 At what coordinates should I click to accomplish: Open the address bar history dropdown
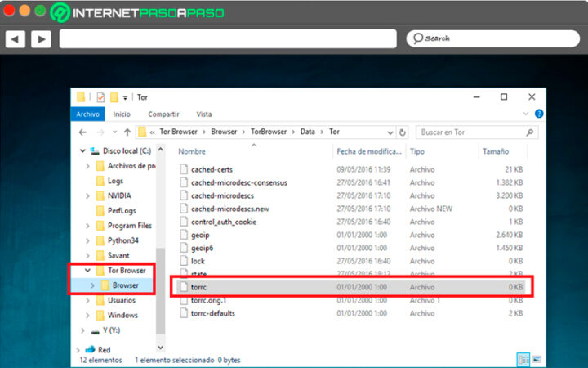coord(390,132)
